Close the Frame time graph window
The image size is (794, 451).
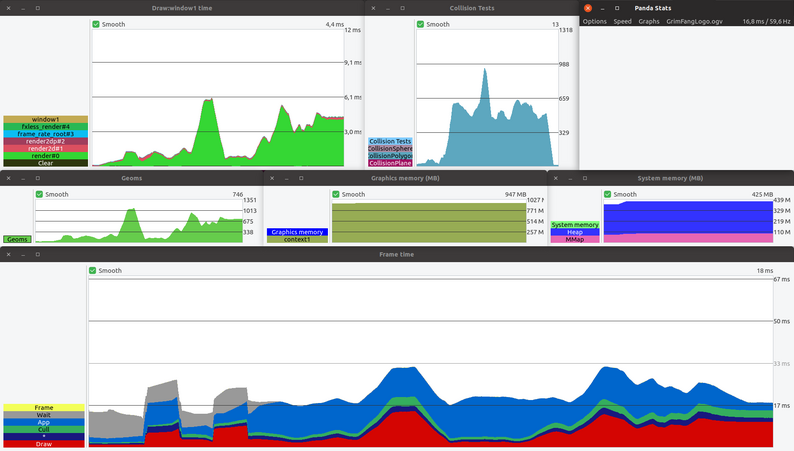pos(9,255)
